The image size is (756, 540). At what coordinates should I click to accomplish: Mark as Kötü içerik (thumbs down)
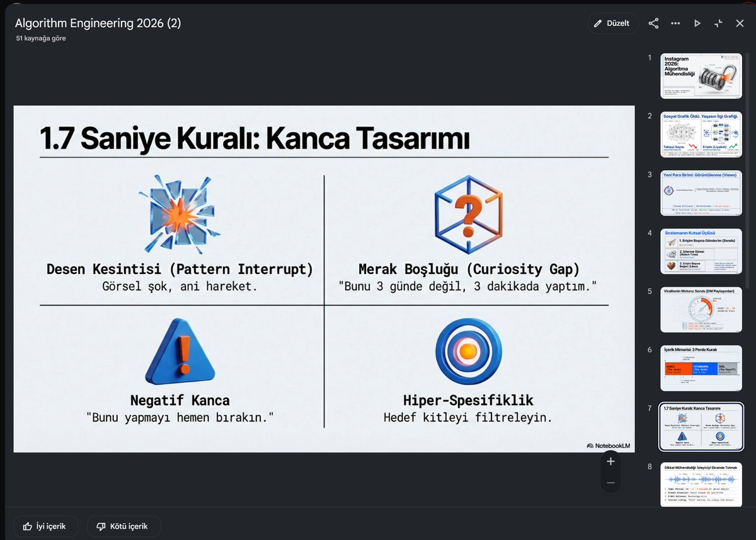click(x=123, y=526)
